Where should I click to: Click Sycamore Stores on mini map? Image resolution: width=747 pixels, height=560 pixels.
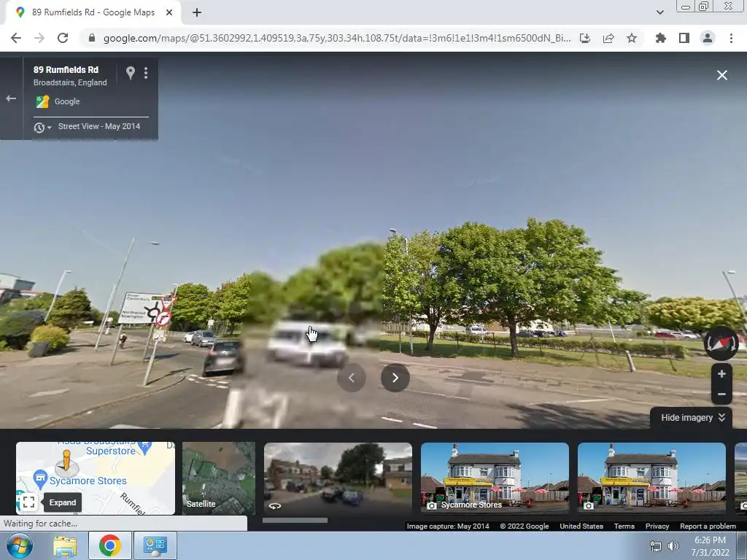click(88, 481)
